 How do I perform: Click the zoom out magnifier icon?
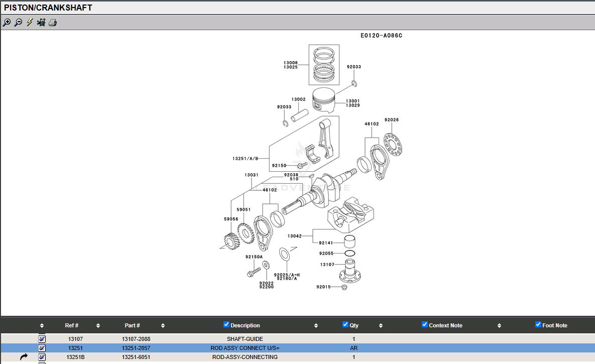[18, 23]
